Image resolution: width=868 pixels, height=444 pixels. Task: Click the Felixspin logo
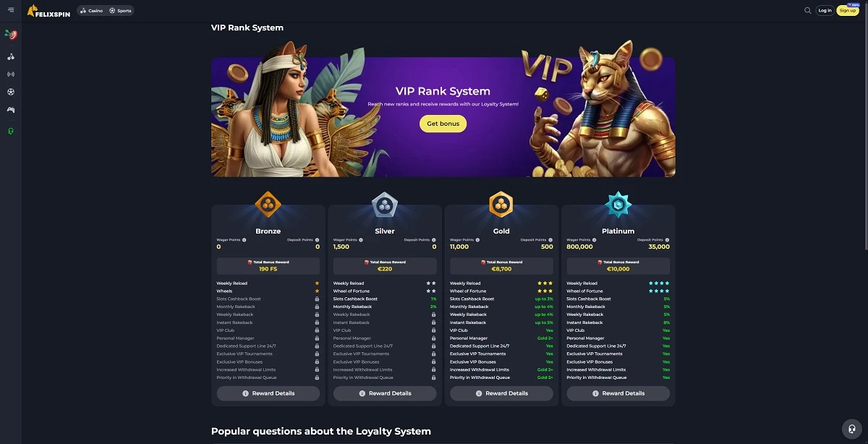point(48,11)
